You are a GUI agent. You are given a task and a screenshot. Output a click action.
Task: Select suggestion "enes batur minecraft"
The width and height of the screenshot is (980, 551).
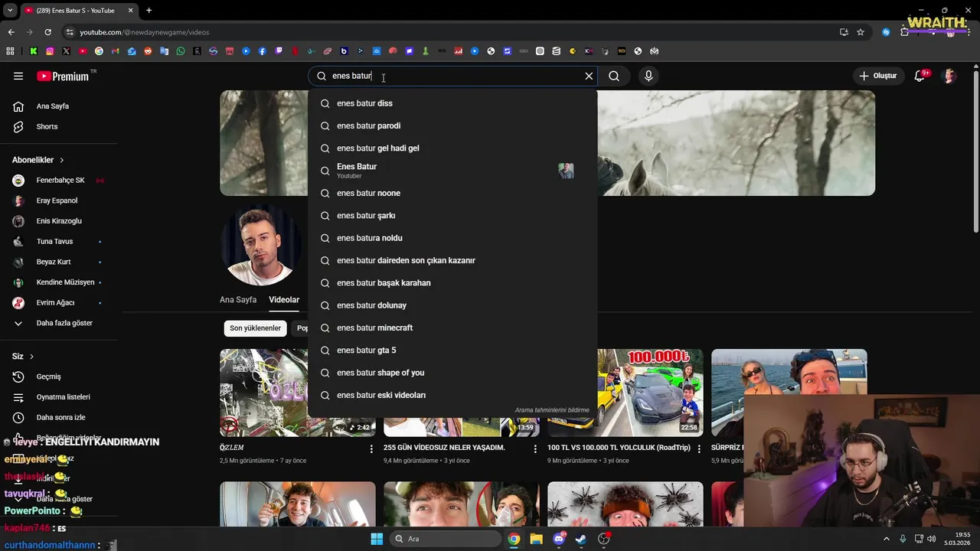coord(452,328)
